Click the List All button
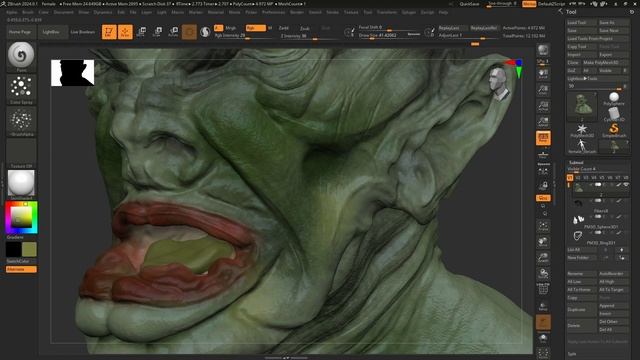640x360 pixels. (x=581, y=249)
